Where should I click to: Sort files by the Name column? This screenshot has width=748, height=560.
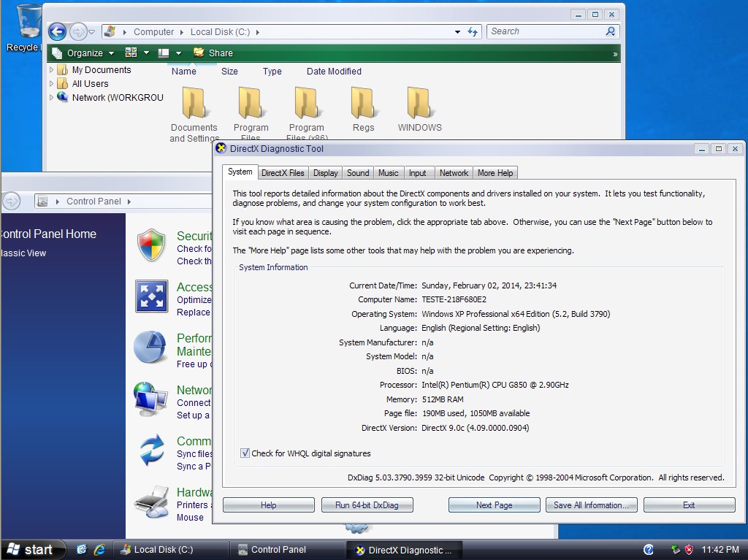point(183,71)
